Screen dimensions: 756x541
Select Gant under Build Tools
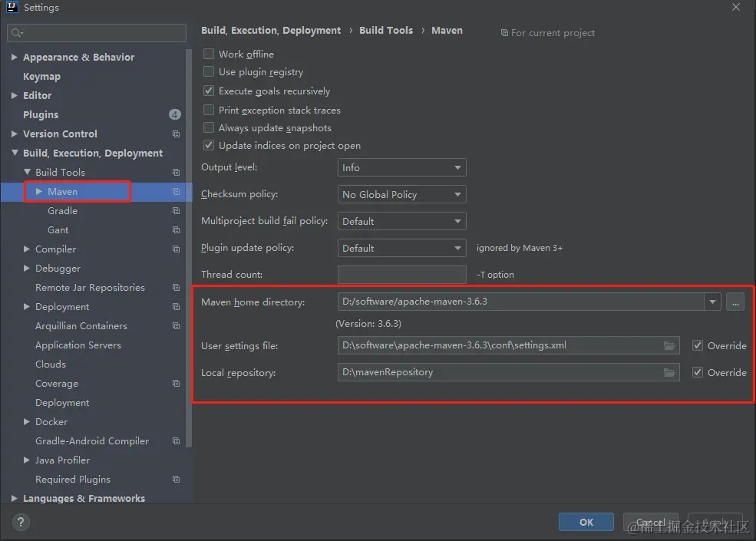tap(58, 230)
